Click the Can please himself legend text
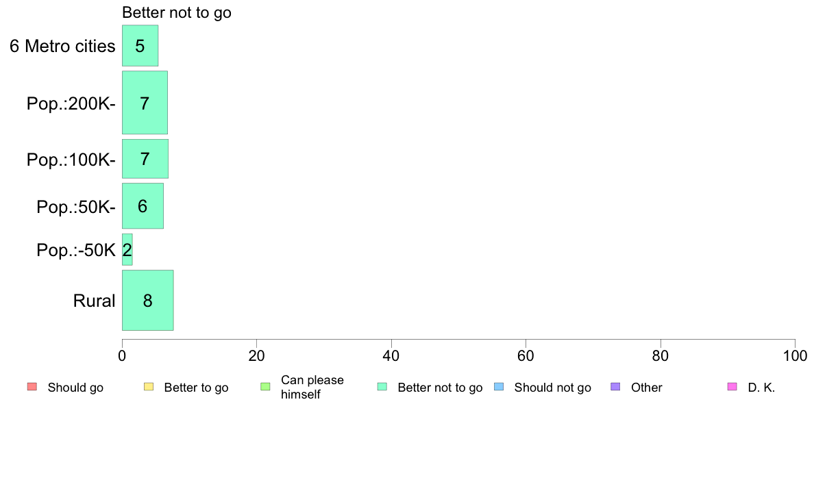This screenshot has height=504, width=814. (312, 388)
